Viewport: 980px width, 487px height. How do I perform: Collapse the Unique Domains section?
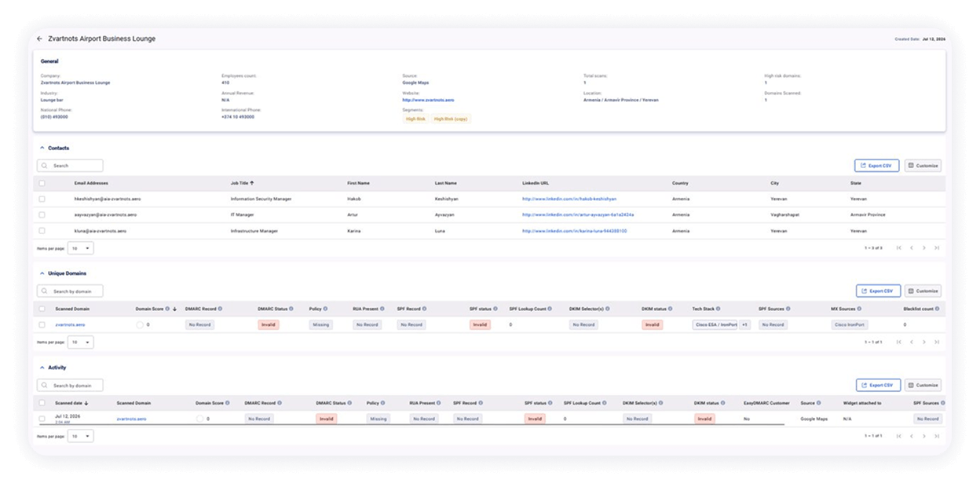pyautogui.click(x=42, y=273)
